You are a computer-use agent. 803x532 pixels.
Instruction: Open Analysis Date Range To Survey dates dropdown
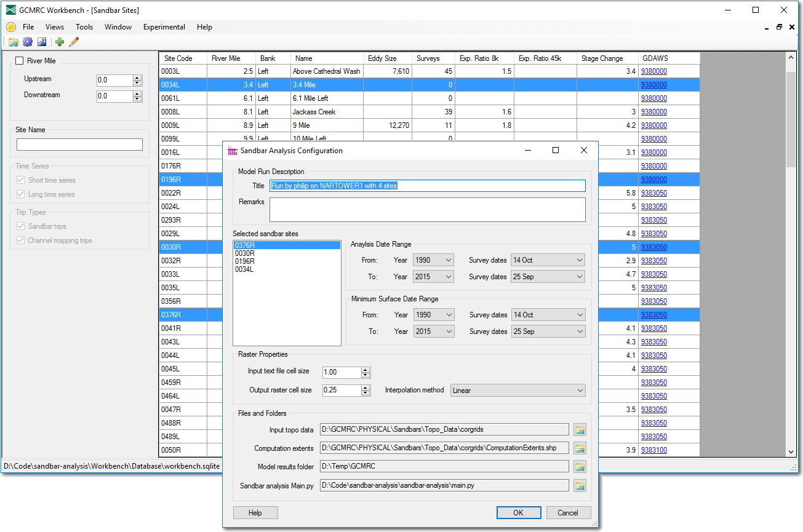(548, 277)
